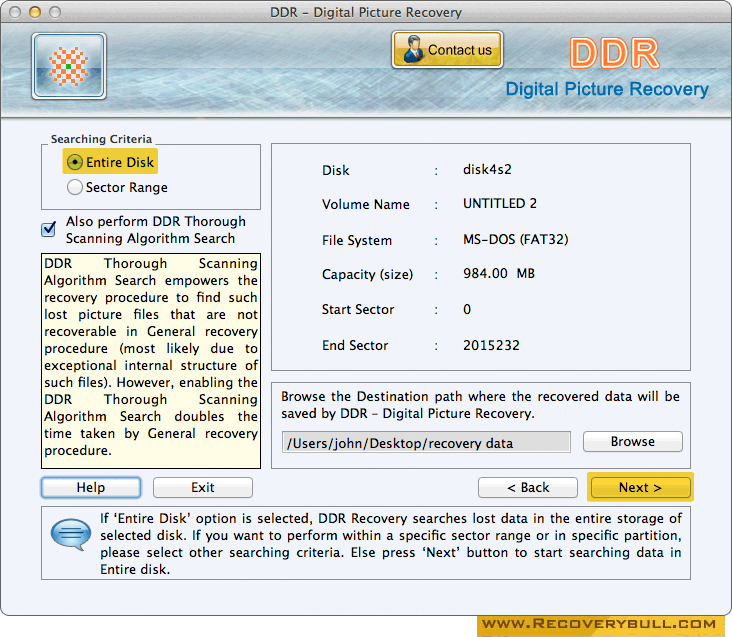Click the window zoom button
The height and width of the screenshot is (637, 732).
point(55,12)
